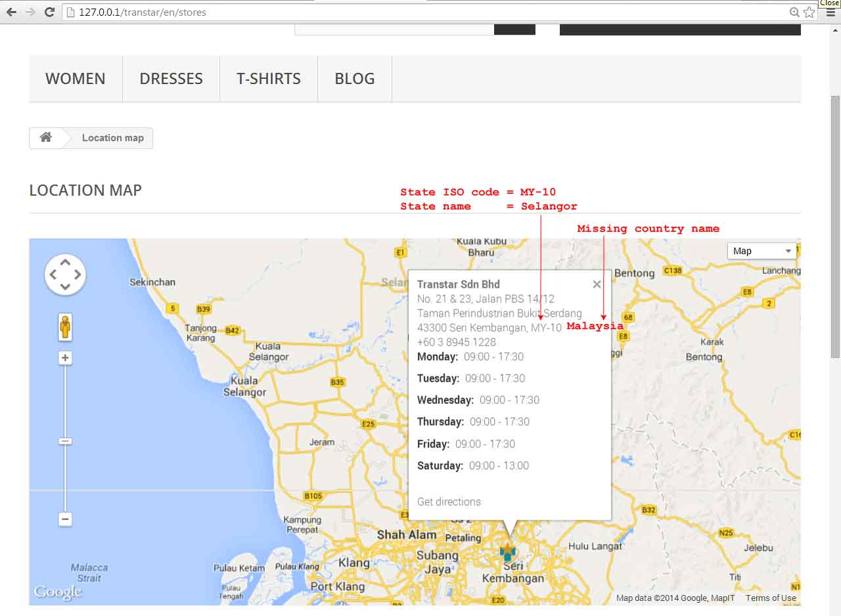841x616 pixels.
Task: Click the B105 road shield on map
Action: (x=313, y=496)
